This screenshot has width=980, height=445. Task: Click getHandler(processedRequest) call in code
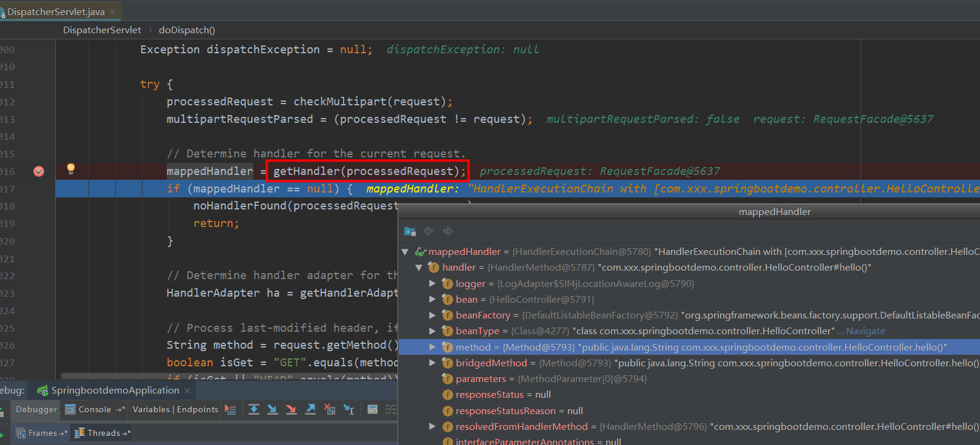pyautogui.click(x=367, y=171)
